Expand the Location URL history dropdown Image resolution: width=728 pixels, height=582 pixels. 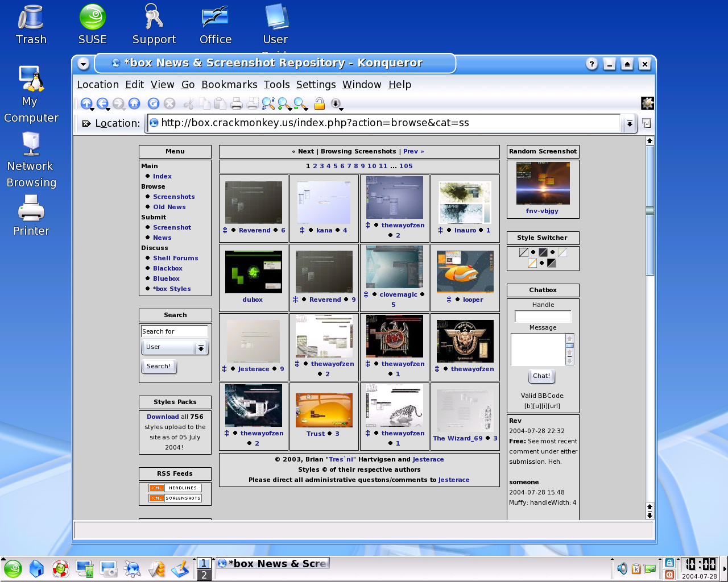click(629, 123)
